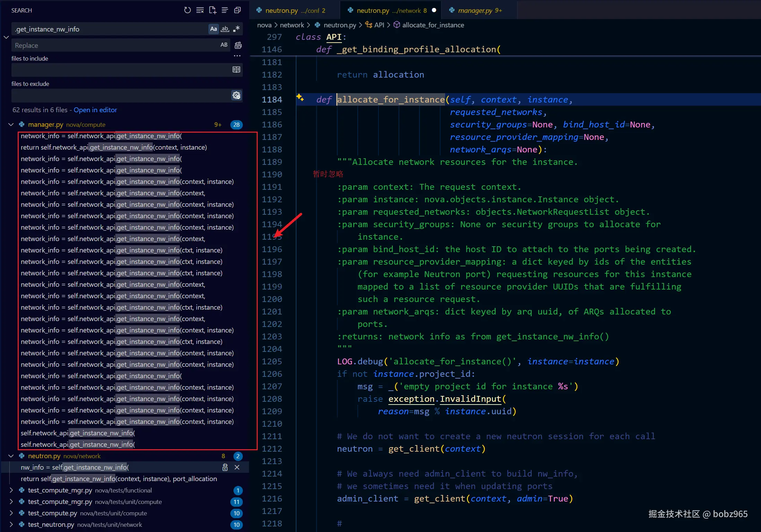Toggle Use Regular Expression option
761x532 pixels.
click(x=236, y=29)
